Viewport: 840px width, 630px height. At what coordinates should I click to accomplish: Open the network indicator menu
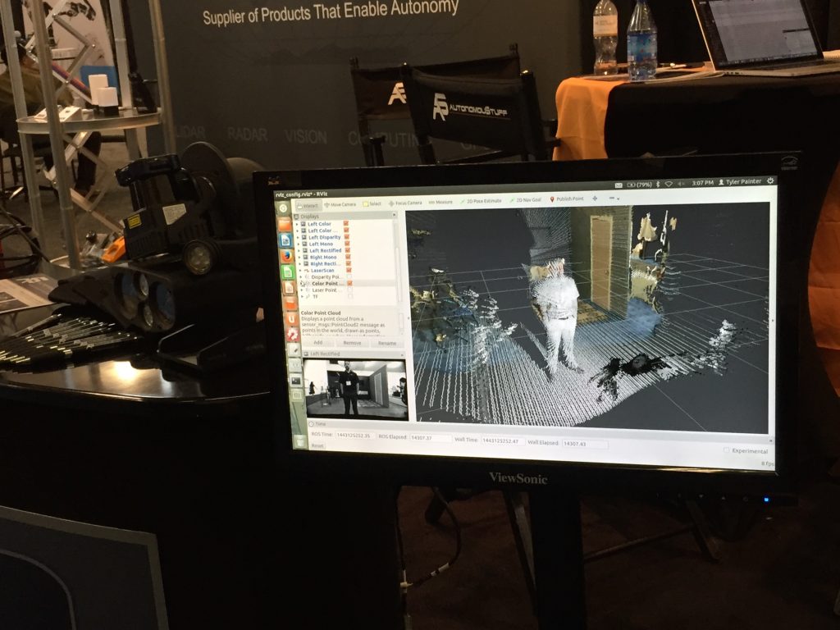click(x=669, y=184)
